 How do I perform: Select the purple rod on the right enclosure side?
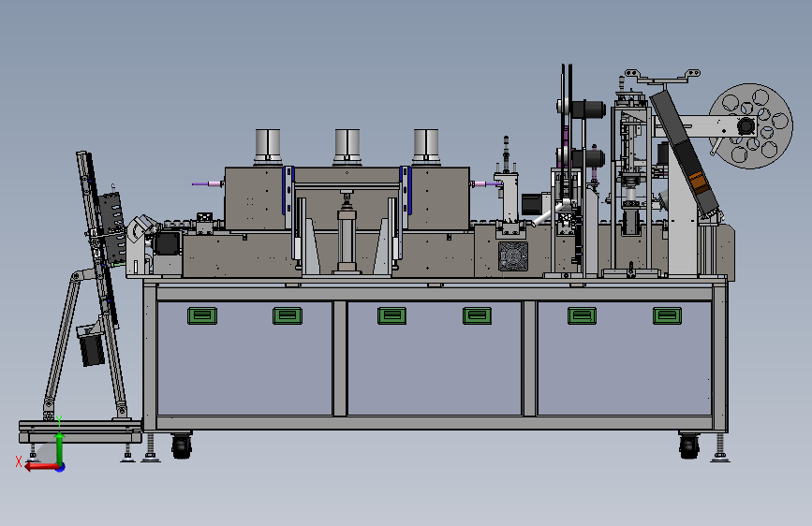pyautogui.click(x=486, y=183)
